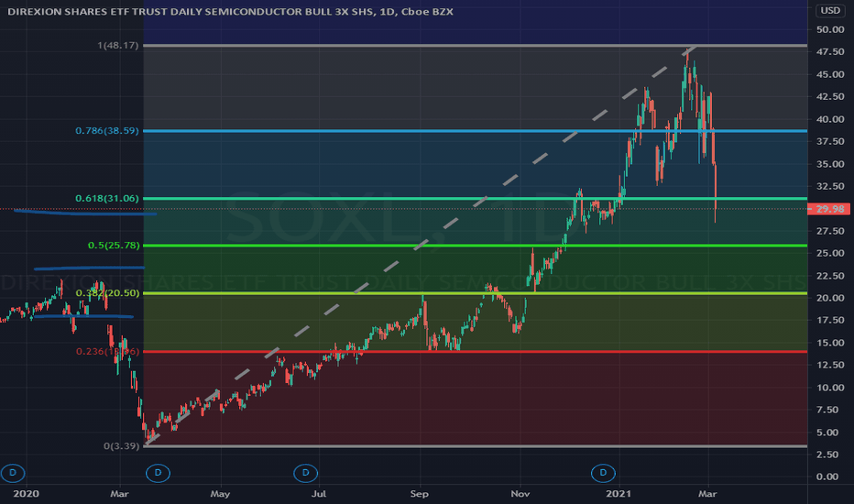
Task: Click the Sep label on time axis
Action: pos(420,494)
